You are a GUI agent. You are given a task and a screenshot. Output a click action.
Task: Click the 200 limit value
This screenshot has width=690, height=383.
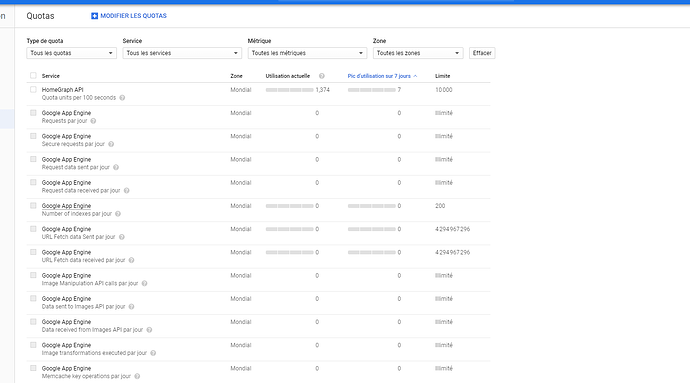pos(440,206)
